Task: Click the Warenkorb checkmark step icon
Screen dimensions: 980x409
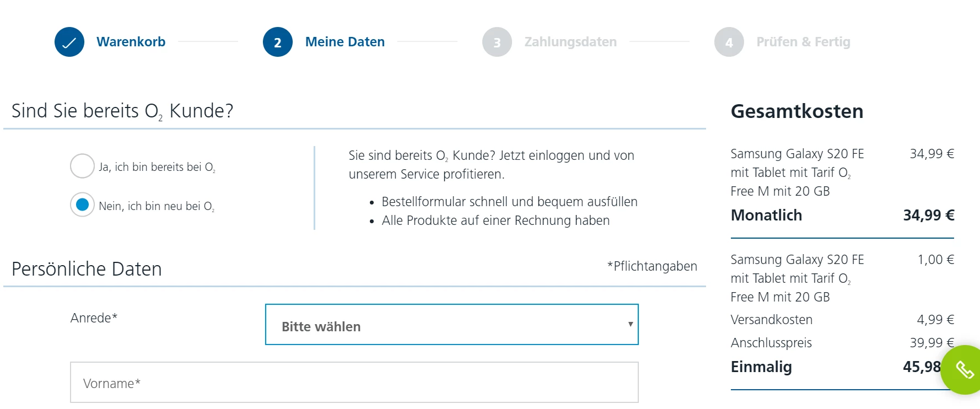Action: point(69,42)
